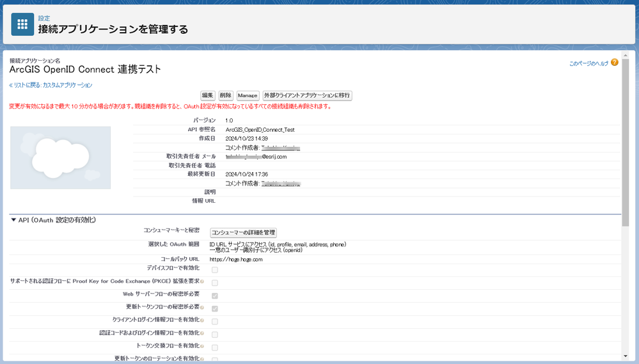Click the app title ArcGIS OpenID Connect 連携テスト
This screenshot has width=639, height=364.
(x=85, y=69)
